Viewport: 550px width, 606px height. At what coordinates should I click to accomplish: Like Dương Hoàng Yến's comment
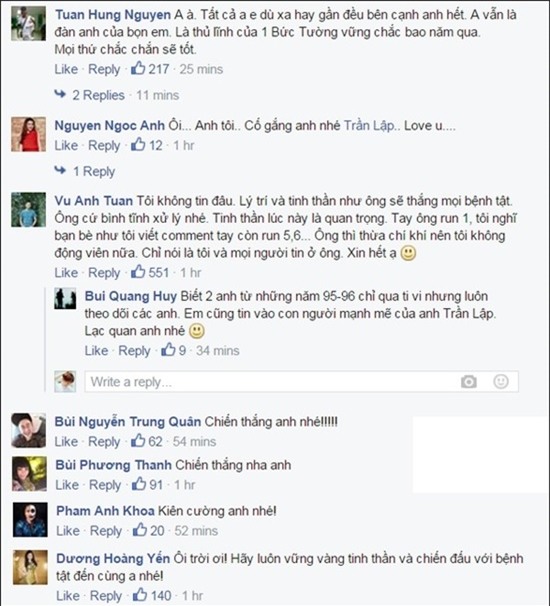tap(68, 595)
